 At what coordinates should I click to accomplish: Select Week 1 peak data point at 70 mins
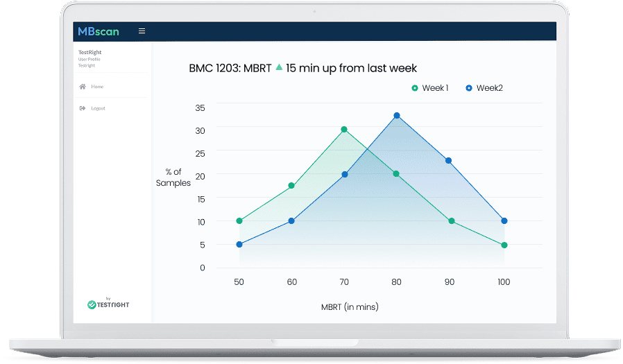point(344,130)
